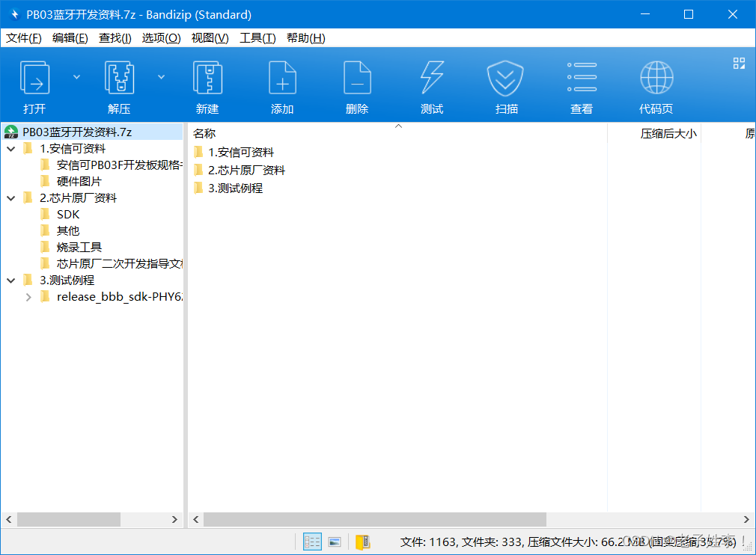
Task: Open the 文件(F) menu
Action: tap(24, 38)
